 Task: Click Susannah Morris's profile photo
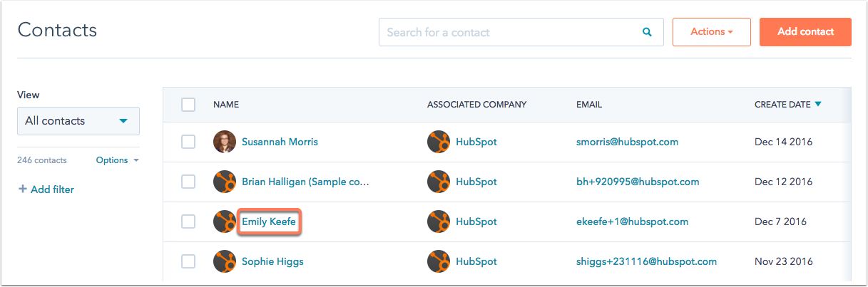(x=225, y=142)
